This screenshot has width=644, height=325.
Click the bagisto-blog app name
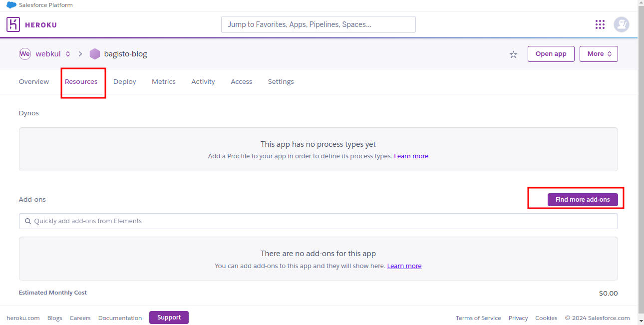point(126,54)
